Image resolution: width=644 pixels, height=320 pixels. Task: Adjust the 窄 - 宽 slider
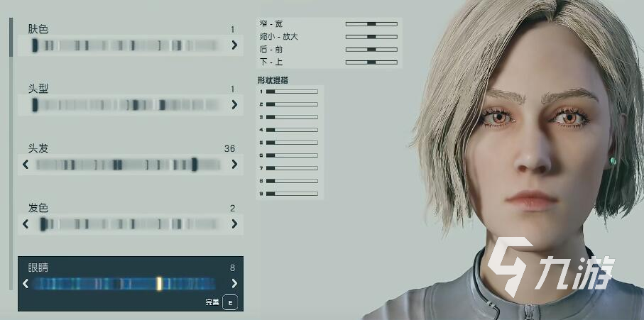(x=371, y=24)
